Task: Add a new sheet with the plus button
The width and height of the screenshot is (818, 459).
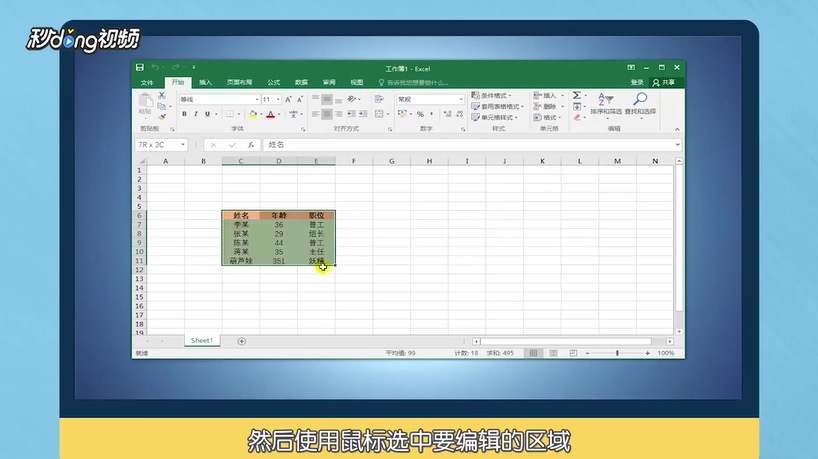Action: click(242, 341)
